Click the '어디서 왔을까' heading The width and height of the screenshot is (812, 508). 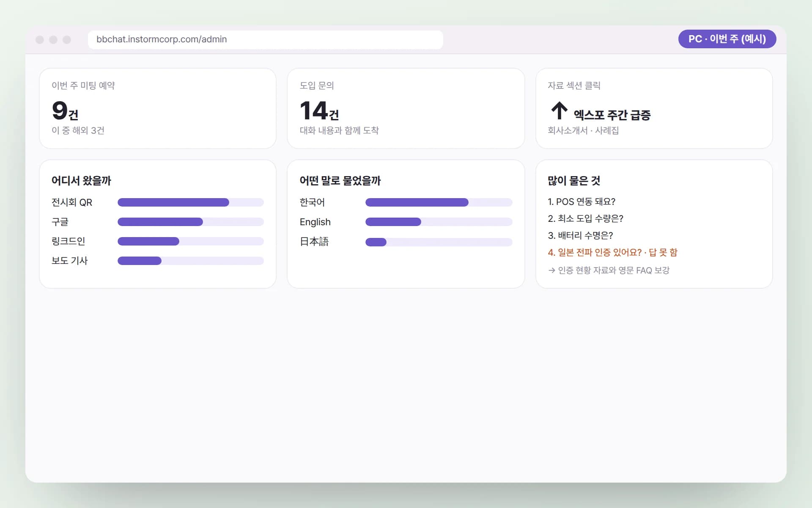81,181
